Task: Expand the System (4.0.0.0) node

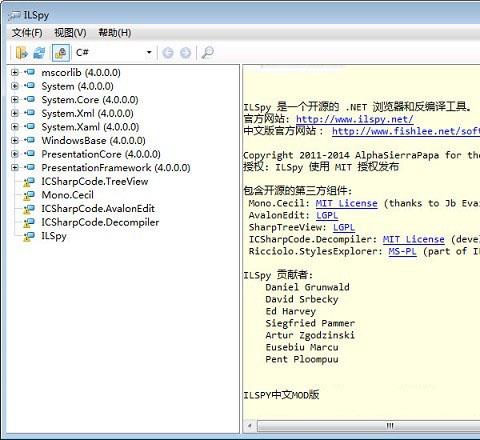Action: (15, 86)
